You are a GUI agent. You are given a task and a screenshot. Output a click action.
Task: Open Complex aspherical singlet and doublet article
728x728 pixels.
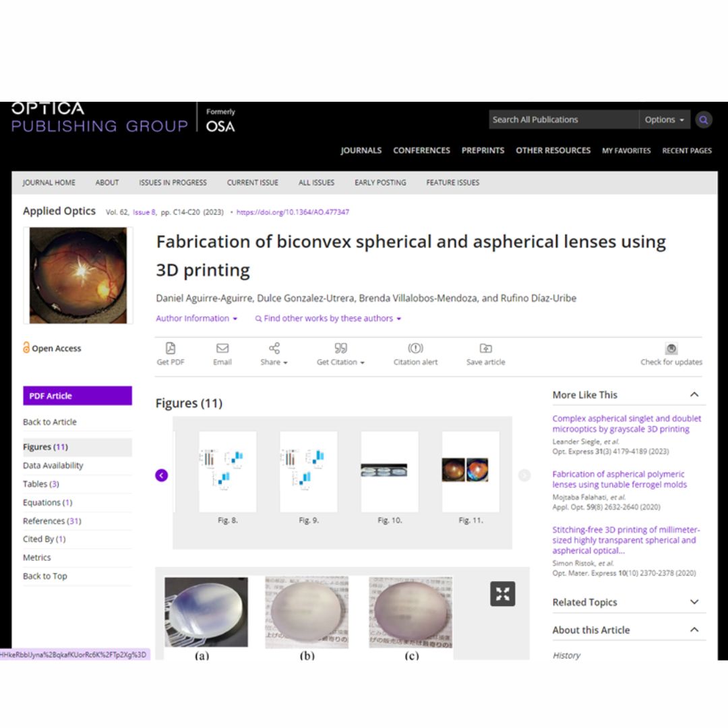(x=626, y=423)
